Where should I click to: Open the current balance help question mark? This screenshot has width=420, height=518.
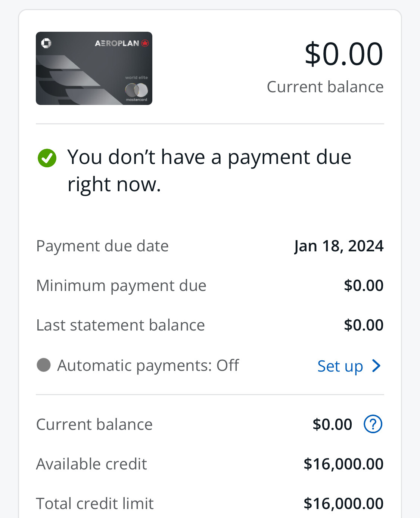coord(373,424)
